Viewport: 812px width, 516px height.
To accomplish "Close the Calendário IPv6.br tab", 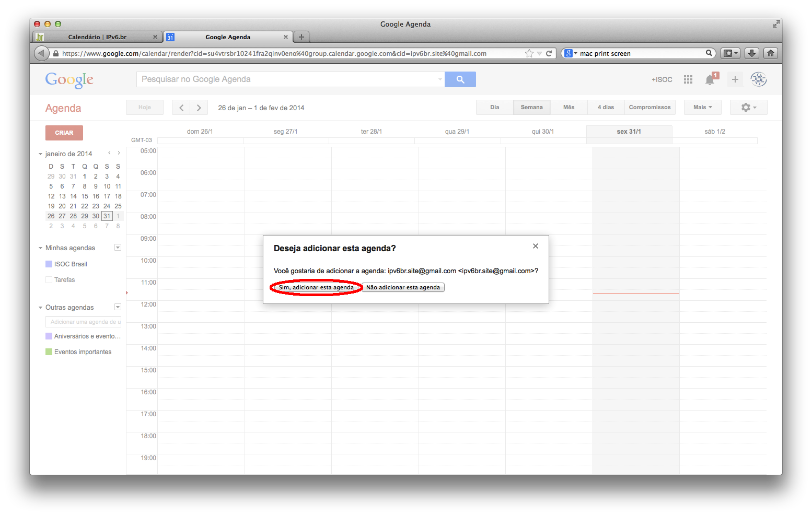I will tap(155, 37).
